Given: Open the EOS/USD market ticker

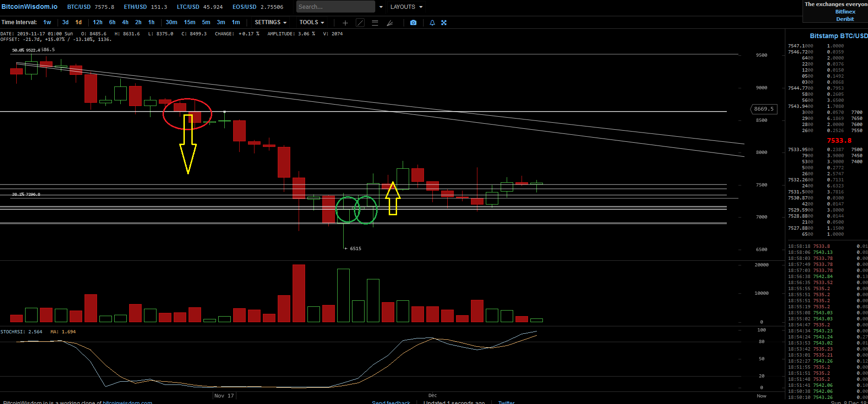Looking at the screenshot, I should pyautogui.click(x=258, y=7).
